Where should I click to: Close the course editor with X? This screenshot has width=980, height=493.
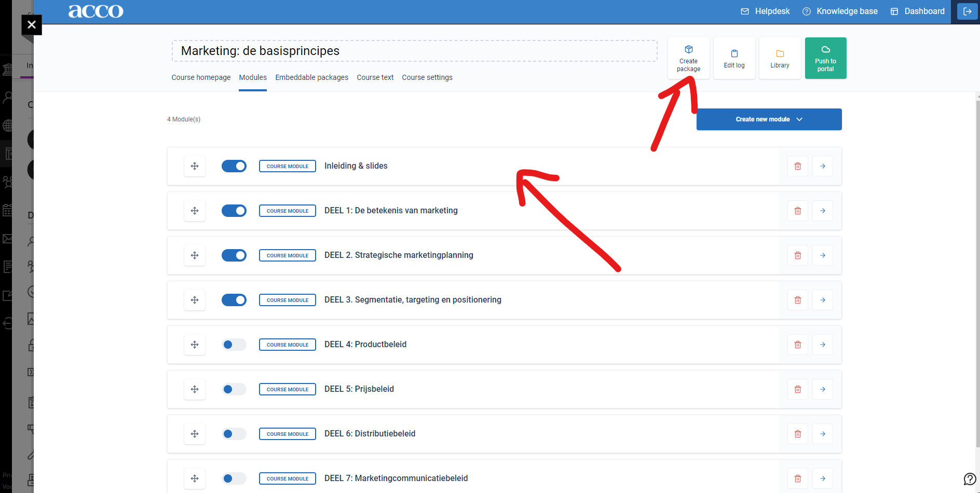32,24
